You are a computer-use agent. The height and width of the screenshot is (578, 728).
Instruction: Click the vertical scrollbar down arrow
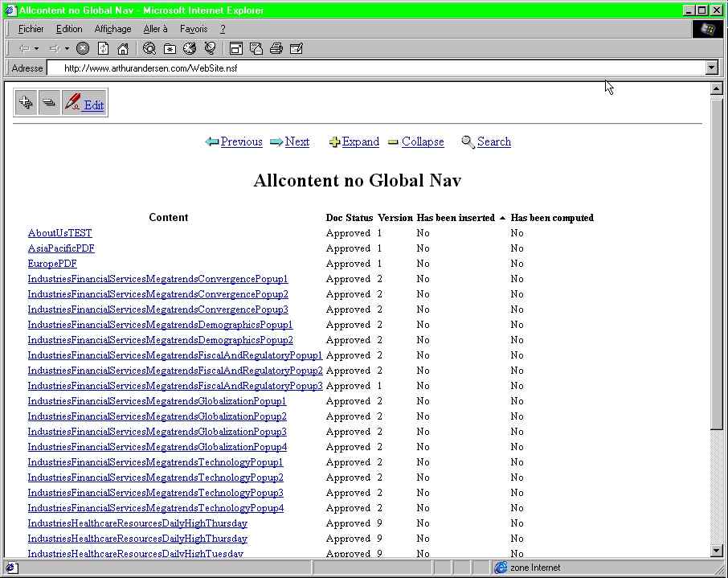[717, 551]
